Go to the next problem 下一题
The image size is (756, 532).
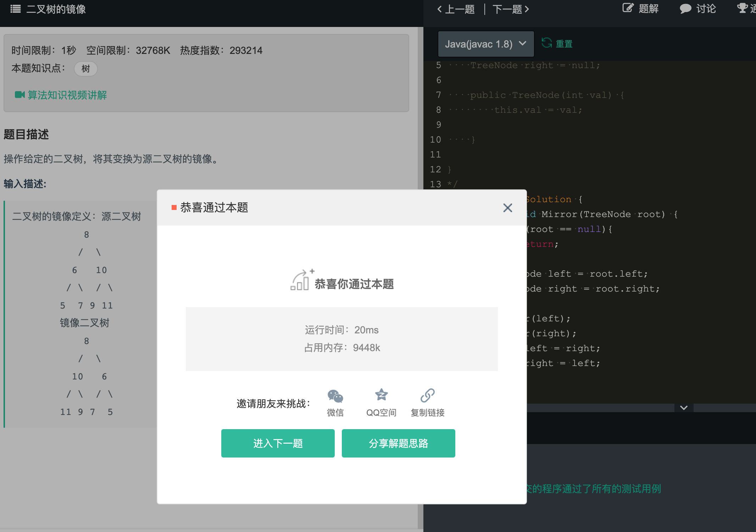(x=511, y=9)
